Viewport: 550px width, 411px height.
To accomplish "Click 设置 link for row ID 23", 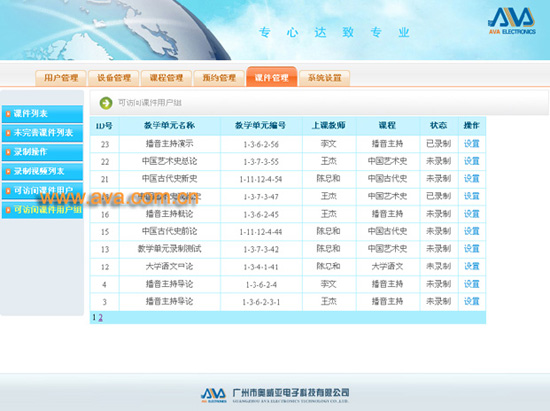I will (x=471, y=144).
